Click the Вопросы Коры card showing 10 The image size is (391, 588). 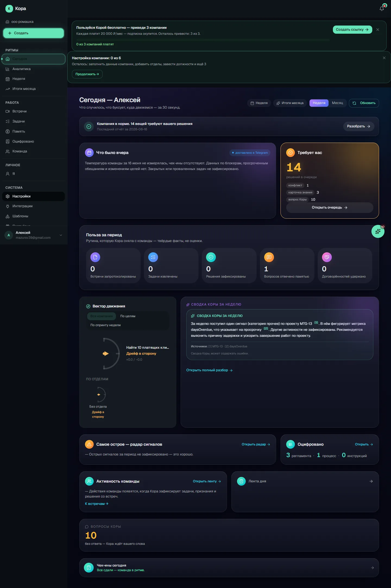click(x=229, y=535)
